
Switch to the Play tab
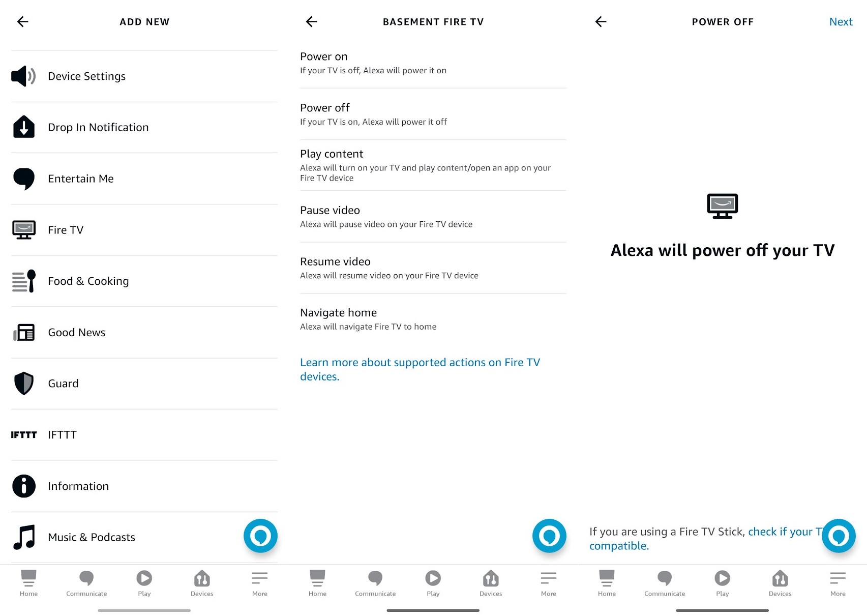[x=144, y=582]
